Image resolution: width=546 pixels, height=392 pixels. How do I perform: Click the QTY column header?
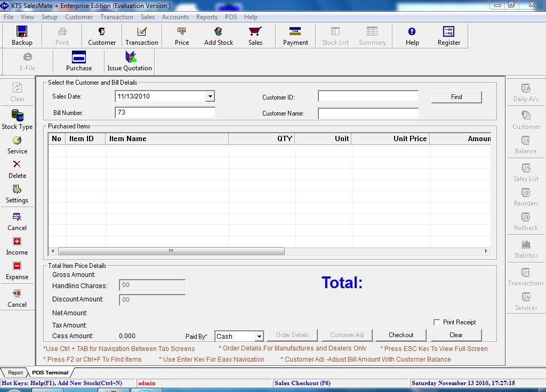[261, 138]
